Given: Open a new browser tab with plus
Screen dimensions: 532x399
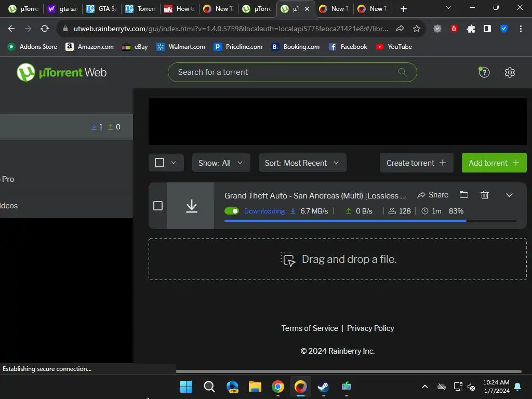Looking at the screenshot, I should 403,9.
